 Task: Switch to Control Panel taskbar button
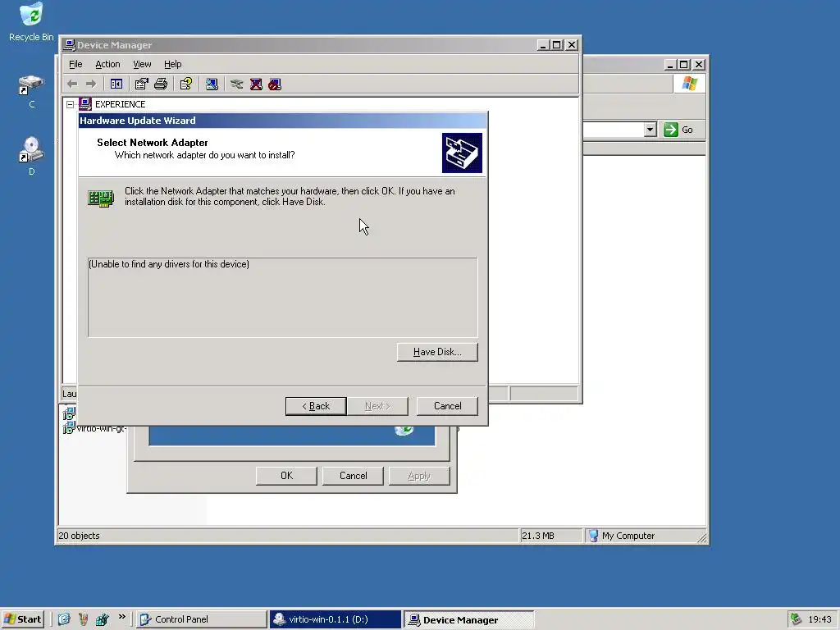pos(201,619)
